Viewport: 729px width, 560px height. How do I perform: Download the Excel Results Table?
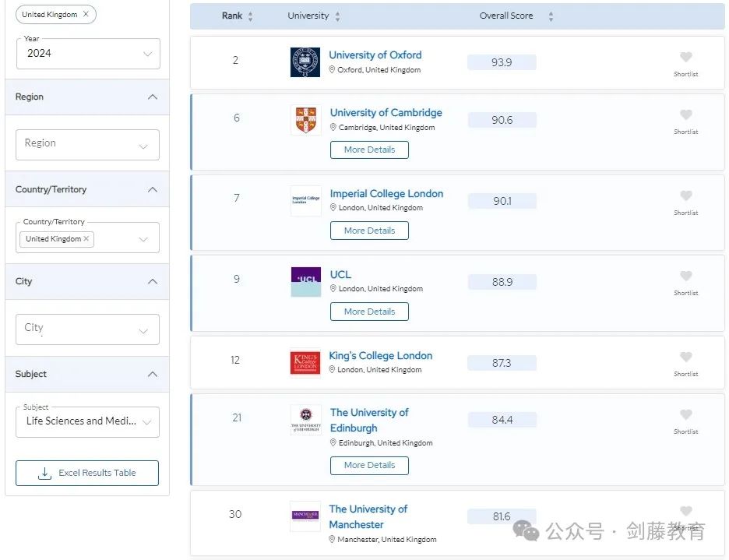(x=87, y=473)
